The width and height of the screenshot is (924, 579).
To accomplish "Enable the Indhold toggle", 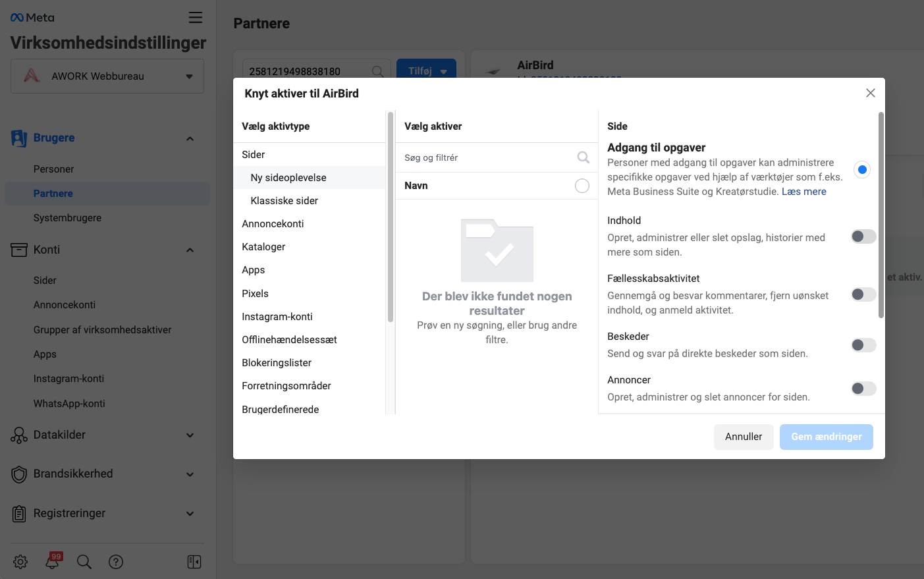I will pos(863,236).
